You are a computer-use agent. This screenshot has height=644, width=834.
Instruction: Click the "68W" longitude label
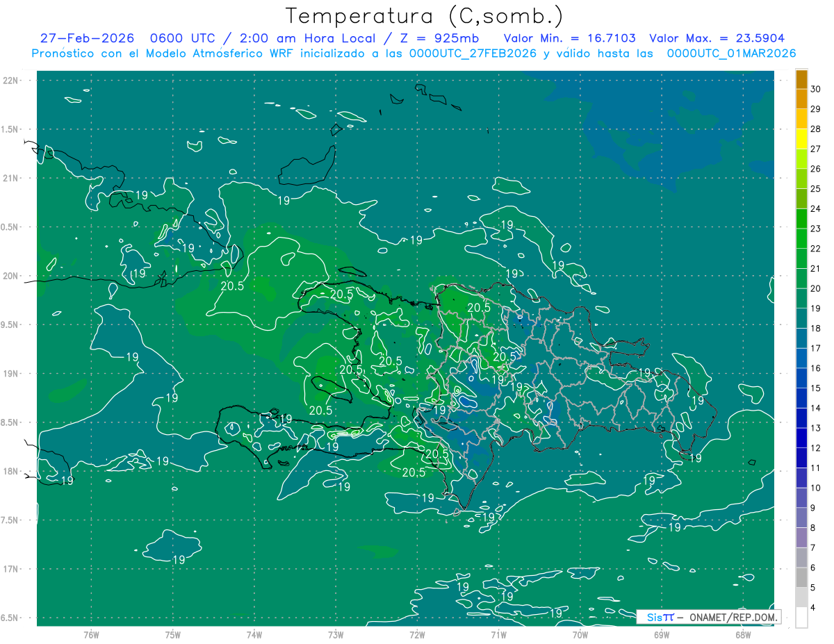click(743, 634)
